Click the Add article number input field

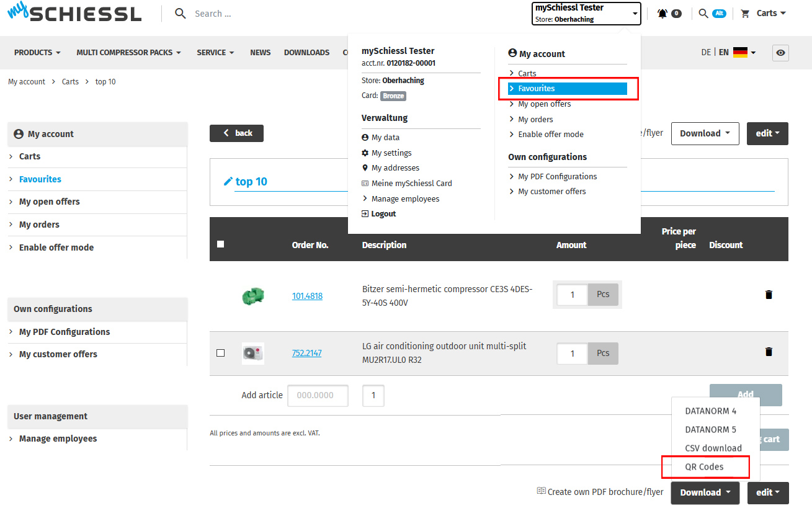(318, 395)
